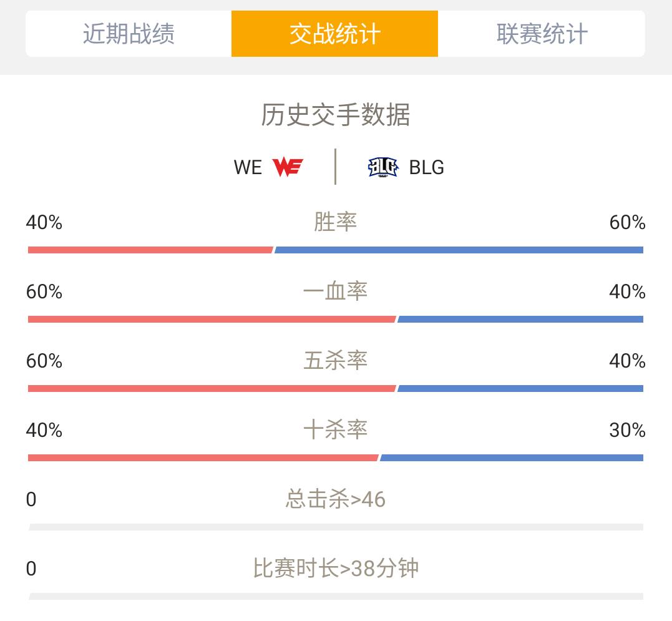
Task: Click the red WE team logo
Action: tap(288, 167)
